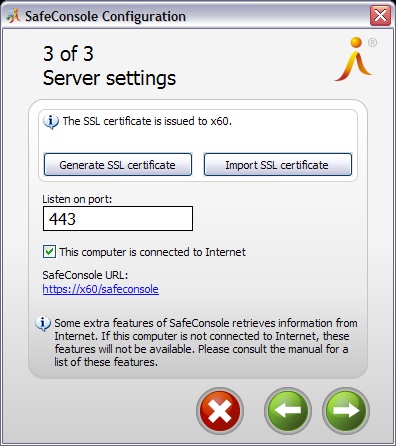
Task: Click the SafeConsole app icon in title bar
Action: pos(13,16)
